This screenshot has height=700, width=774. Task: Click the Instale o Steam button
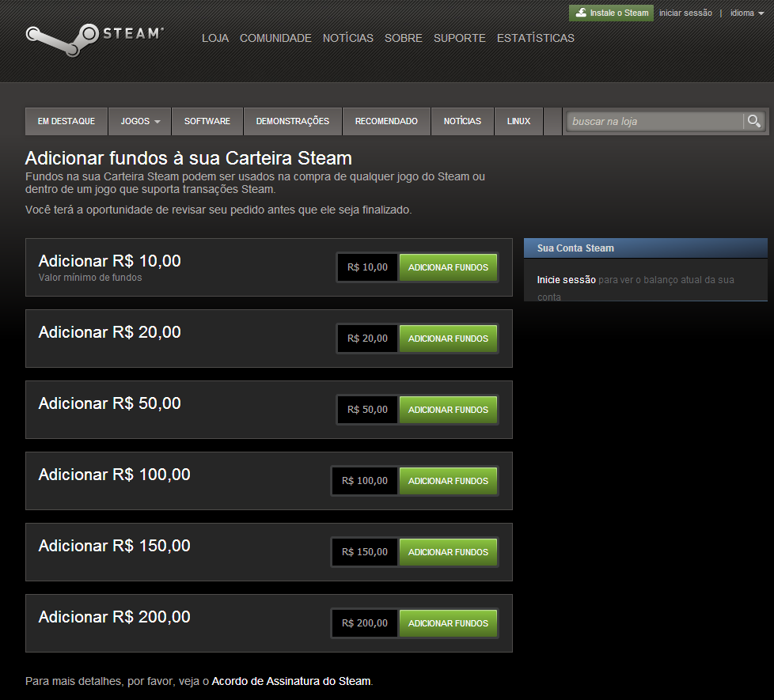coord(611,13)
